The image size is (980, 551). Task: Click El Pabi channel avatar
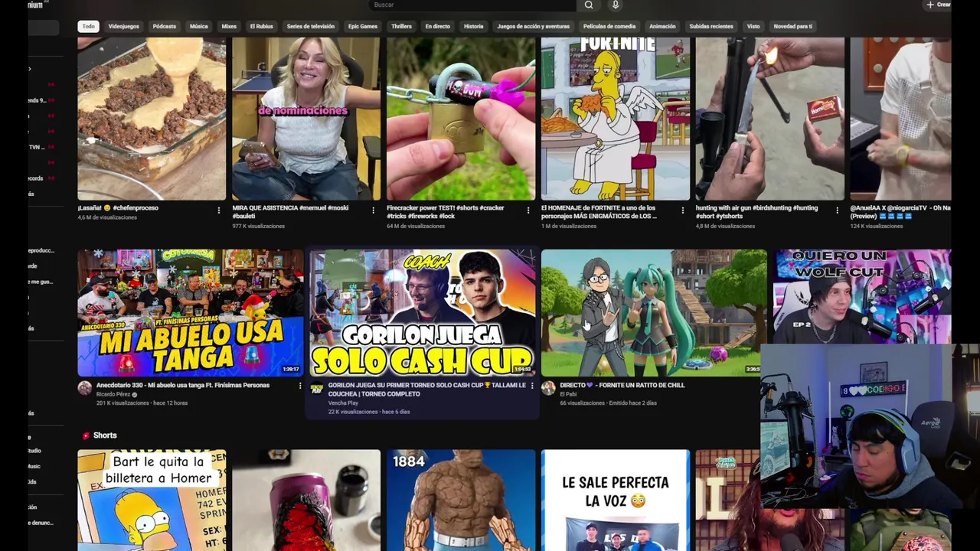click(x=548, y=389)
